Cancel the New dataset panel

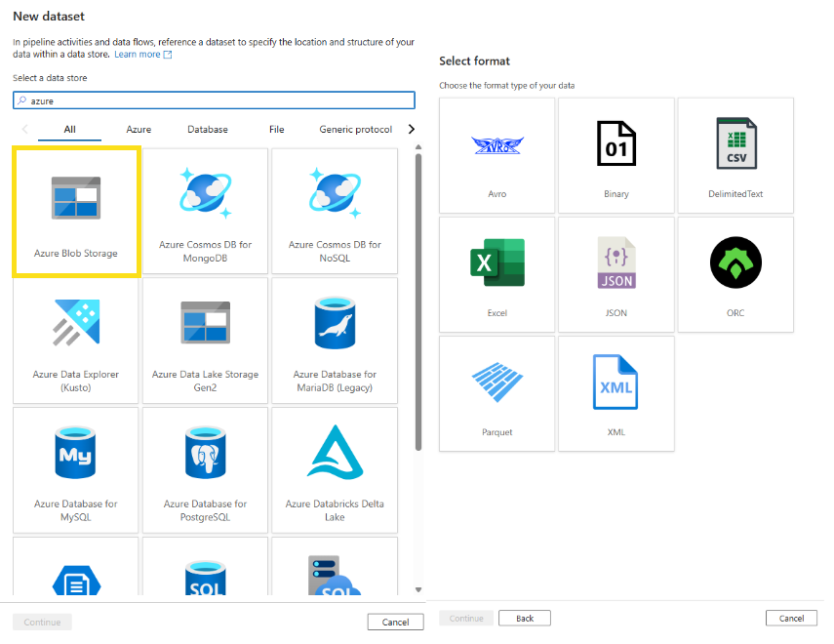point(395,622)
